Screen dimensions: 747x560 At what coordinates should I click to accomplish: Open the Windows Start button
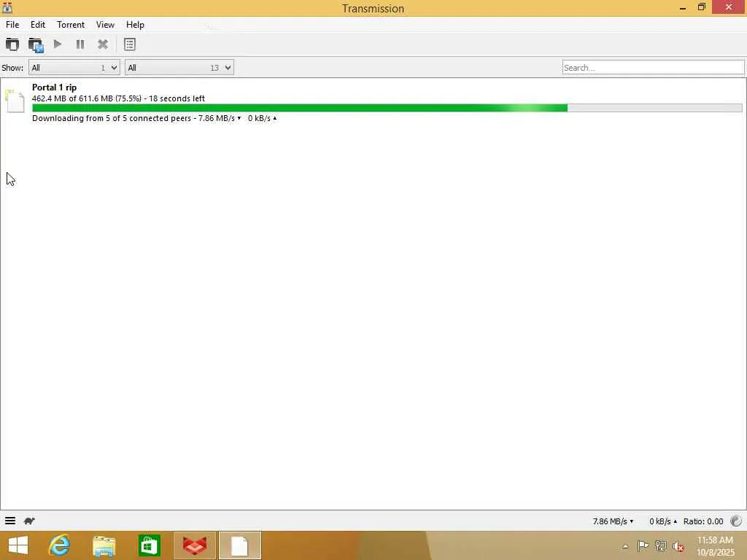[18, 545]
